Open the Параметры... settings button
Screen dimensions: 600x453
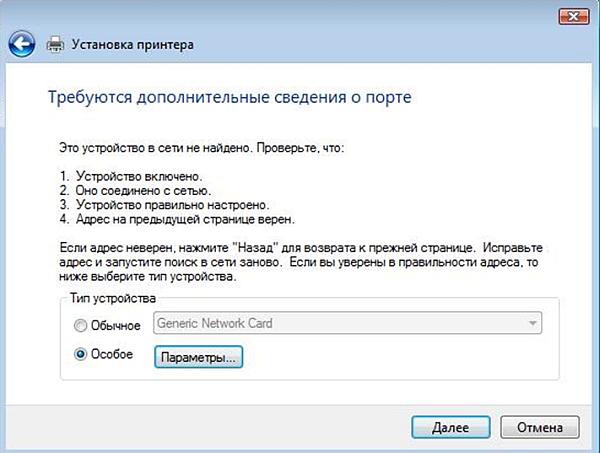[199, 356]
